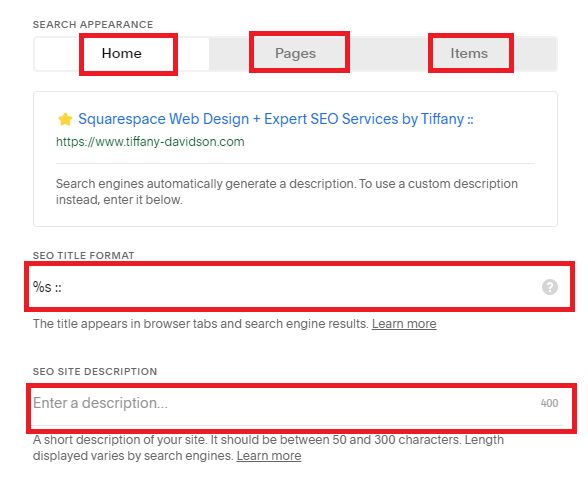The image size is (588, 489).
Task: Click the SEO title format help icon
Action: tap(550, 287)
